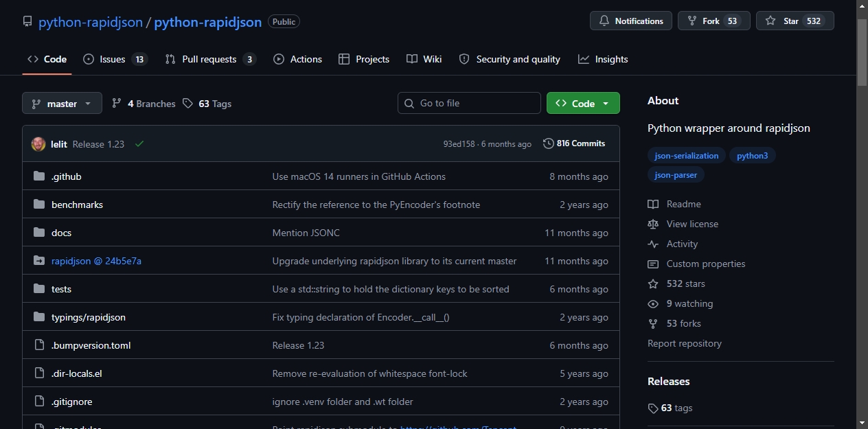Click the page vertical scrollbar thumb
The image size is (868, 429).
point(863,51)
